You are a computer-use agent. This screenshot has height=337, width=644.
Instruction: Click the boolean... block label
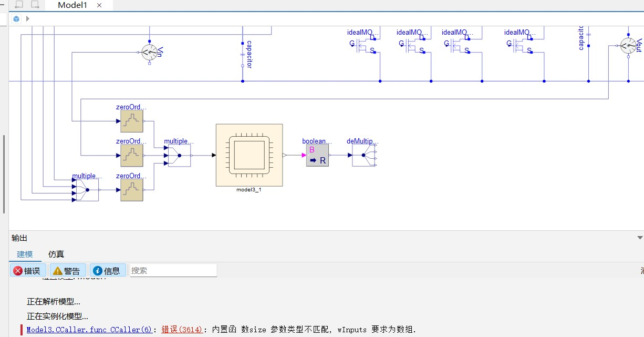[317, 141]
